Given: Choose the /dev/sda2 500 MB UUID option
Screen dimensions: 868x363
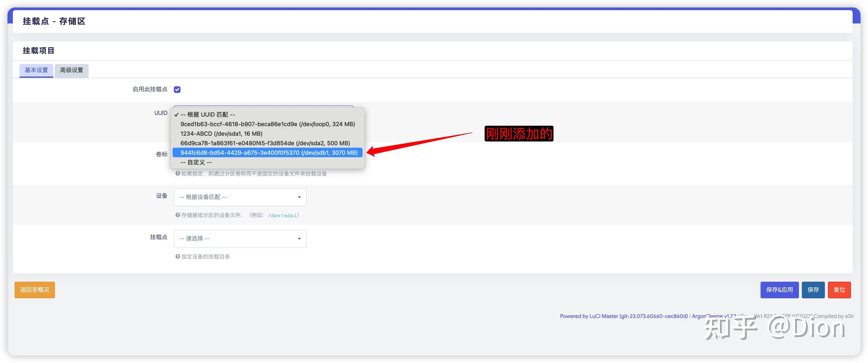Looking at the screenshot, I should (265, 143).
